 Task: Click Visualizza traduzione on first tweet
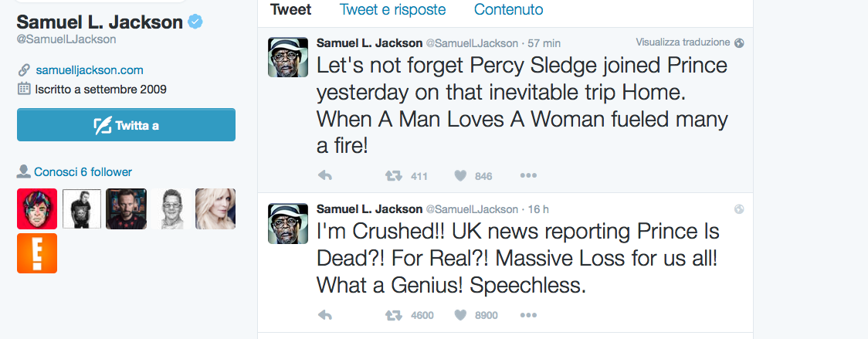coord(683,42)
